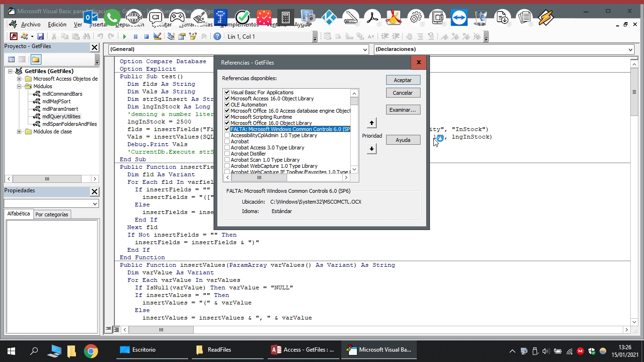The height and width of the screenshot is (362, 644).
Task: Open Project Explorer from the toolbar
Action: click(171, 36)
